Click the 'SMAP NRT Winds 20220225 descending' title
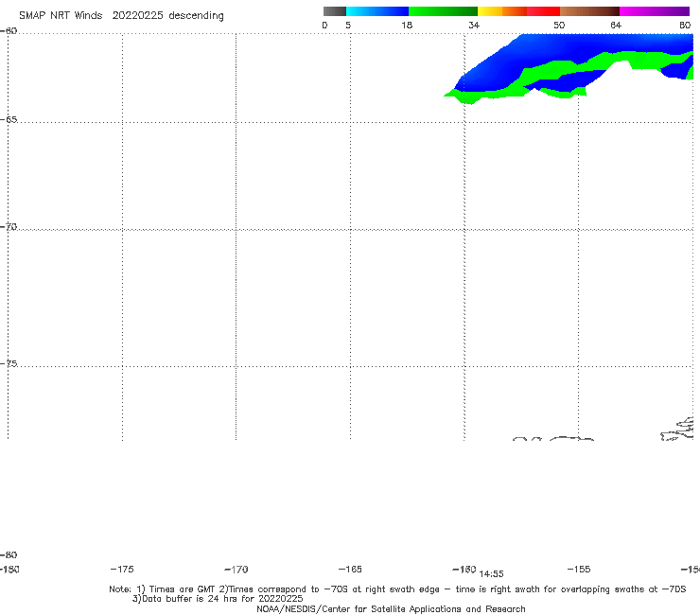Viewport: 700px width, 615px height. [x=121, y=16]
